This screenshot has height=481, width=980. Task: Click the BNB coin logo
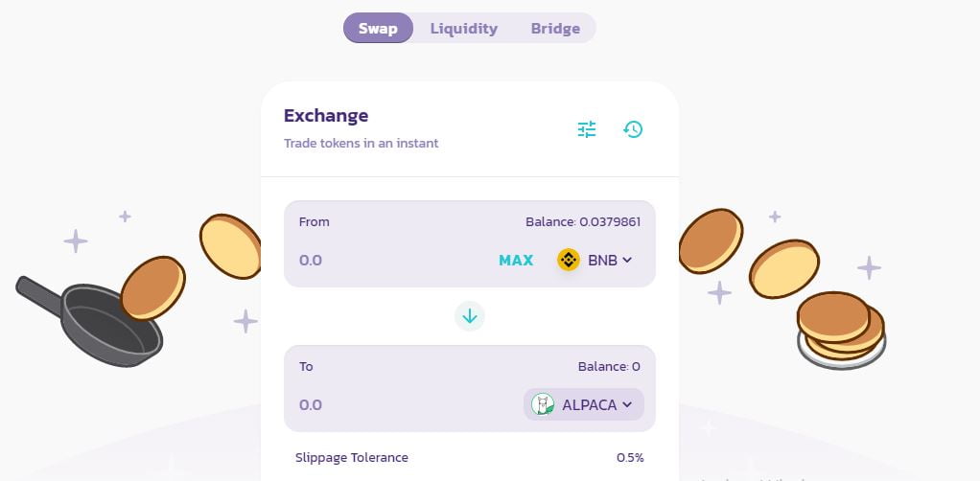click(x=569, y=260)
